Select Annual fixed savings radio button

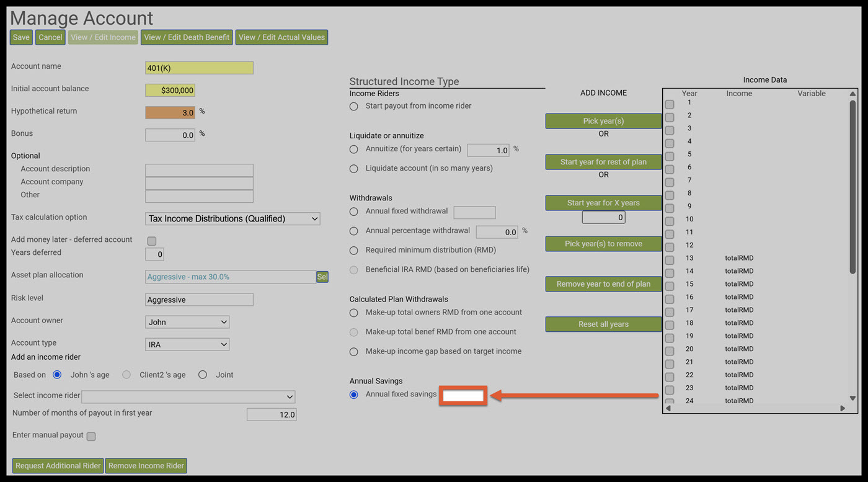pos(354,395)
